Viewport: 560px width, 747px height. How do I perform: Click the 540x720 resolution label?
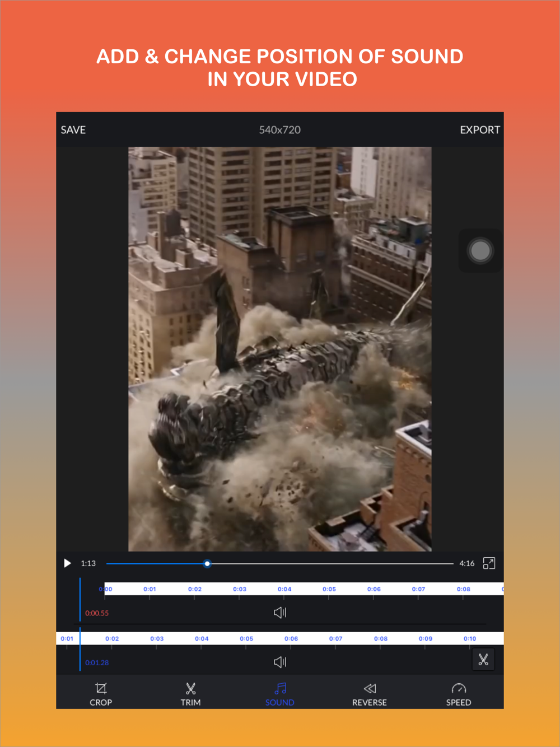[x=280, y=130]
